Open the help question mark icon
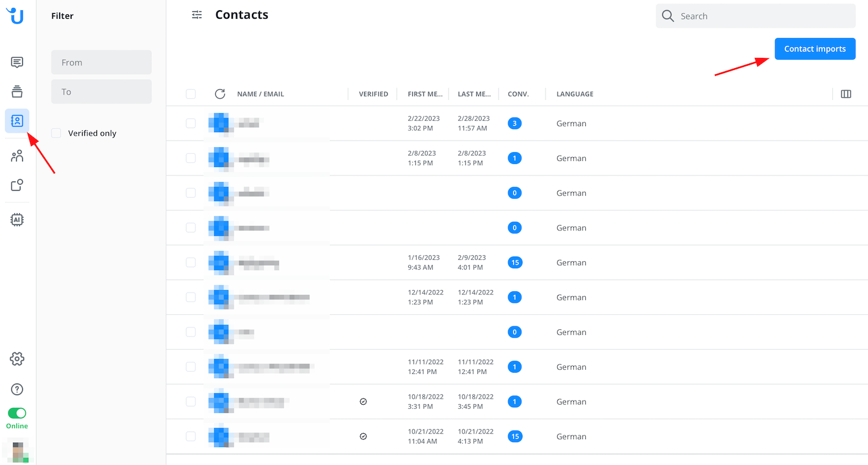 pos(17,389)
